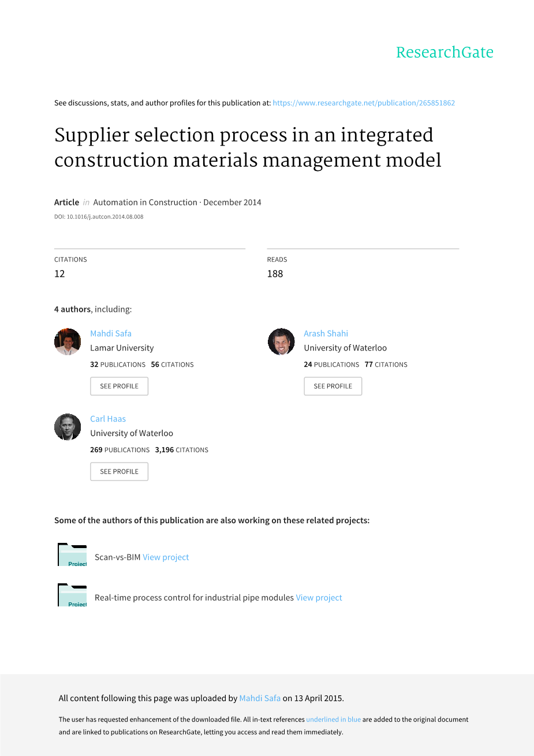
Task: Click the uploader Mahdi Safa link in footer
Action: pyautogui.click(x=260, y=698)
